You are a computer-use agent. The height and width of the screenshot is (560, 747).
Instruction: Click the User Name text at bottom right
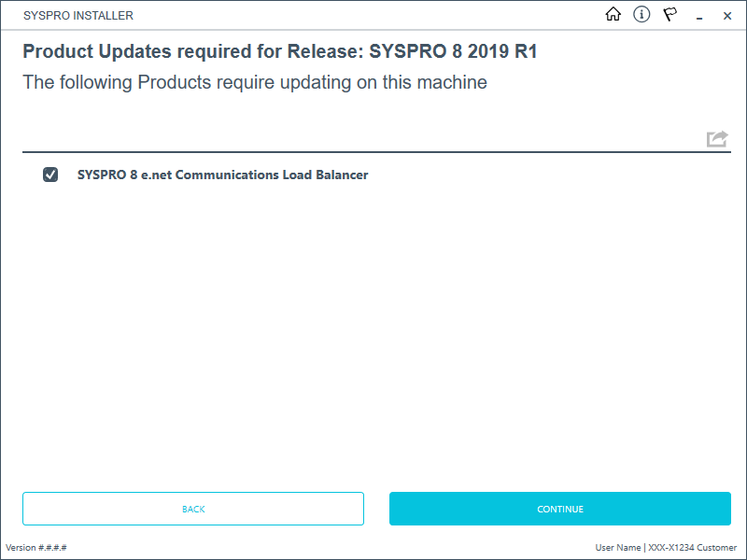(x=617, y=547)
